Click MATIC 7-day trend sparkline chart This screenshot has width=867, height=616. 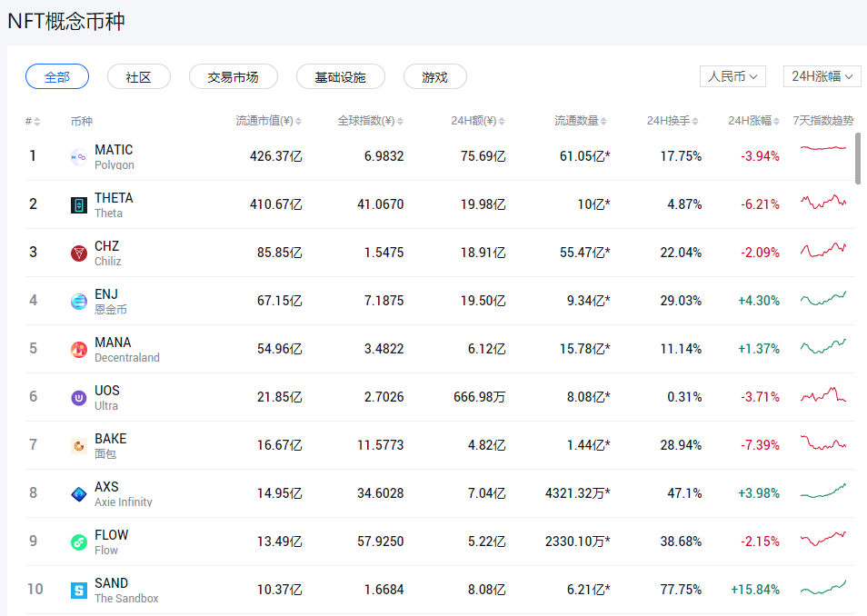pyautogui.click(x=822, y=148)
